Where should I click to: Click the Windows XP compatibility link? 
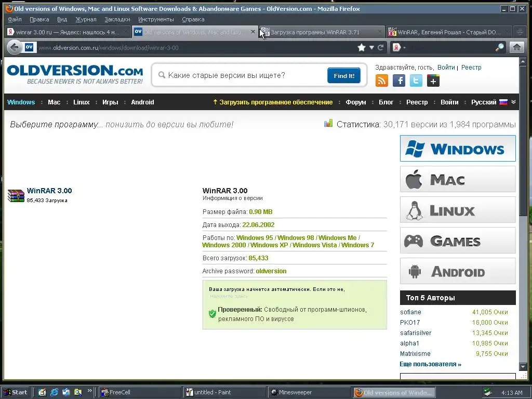(269, 245)
